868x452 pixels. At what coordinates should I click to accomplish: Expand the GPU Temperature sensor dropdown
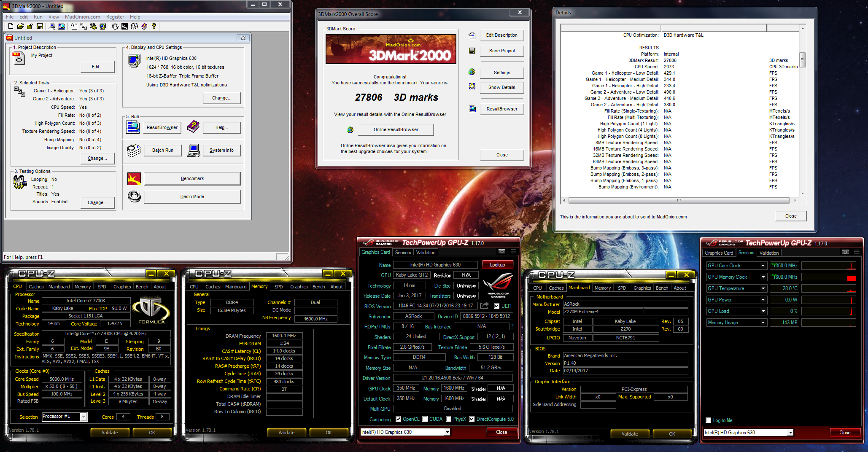(763, 288)
